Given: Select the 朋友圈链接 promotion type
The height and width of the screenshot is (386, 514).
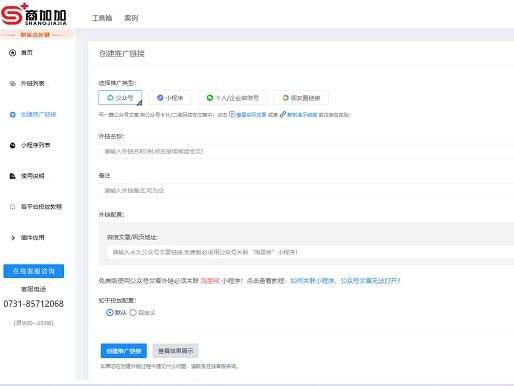Looking at the screenshot, I should pyautogui.click(x=301, y=98).
